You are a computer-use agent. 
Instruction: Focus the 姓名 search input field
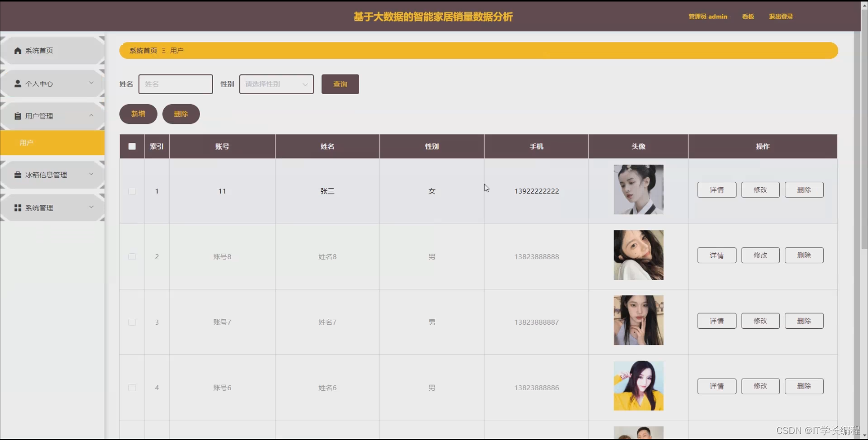coord(176,84)
